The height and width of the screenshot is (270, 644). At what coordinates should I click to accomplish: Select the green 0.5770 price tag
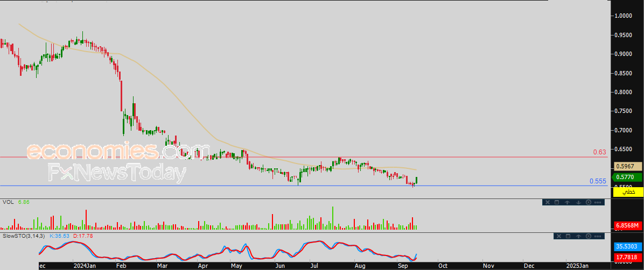627,177
